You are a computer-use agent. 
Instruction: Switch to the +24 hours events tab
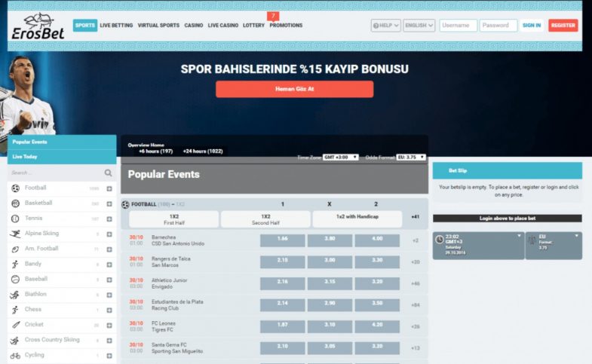click(x=203, y=151)
